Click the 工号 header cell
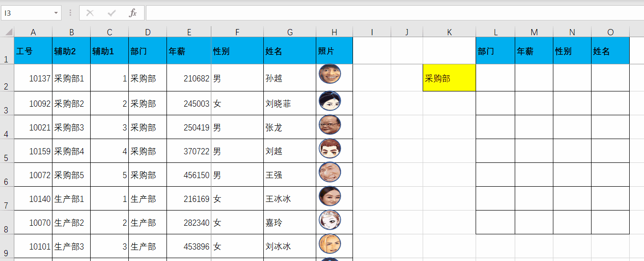The height and width of the screenshot is (261, 644). pos(33,50)
